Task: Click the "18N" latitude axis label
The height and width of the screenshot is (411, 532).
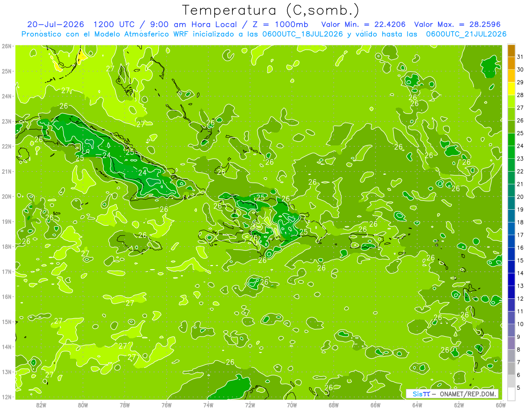Action: coord(7,247)
